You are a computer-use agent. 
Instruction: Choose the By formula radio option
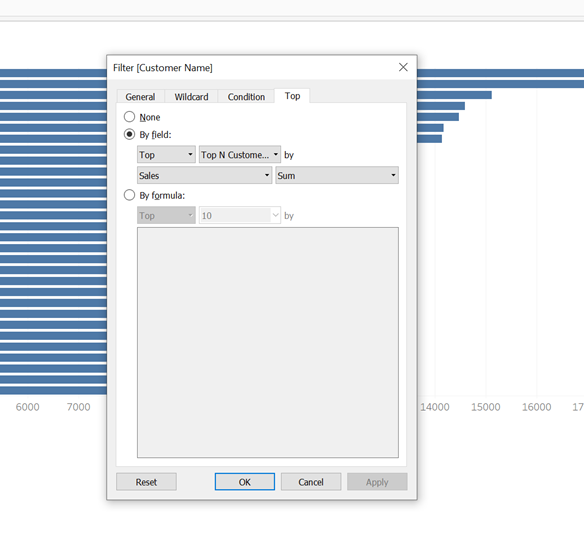point(129,195)
